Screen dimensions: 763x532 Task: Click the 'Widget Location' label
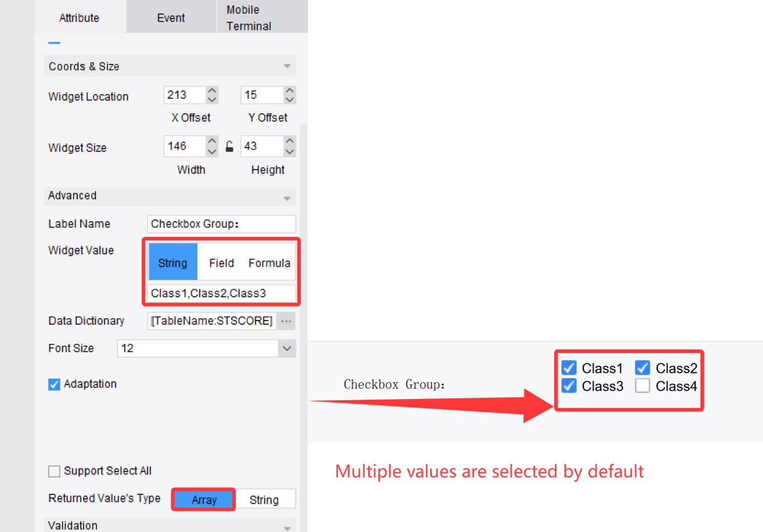click(x=88, y=96)
